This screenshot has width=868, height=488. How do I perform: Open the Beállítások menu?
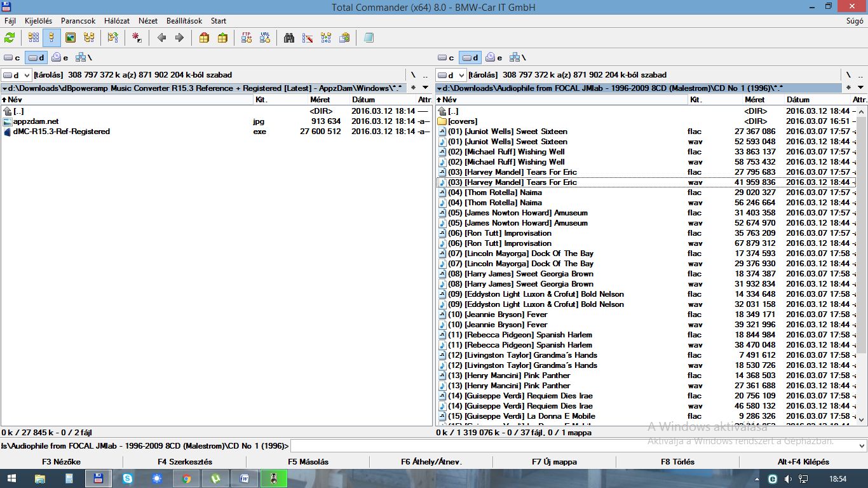(185, 21)
